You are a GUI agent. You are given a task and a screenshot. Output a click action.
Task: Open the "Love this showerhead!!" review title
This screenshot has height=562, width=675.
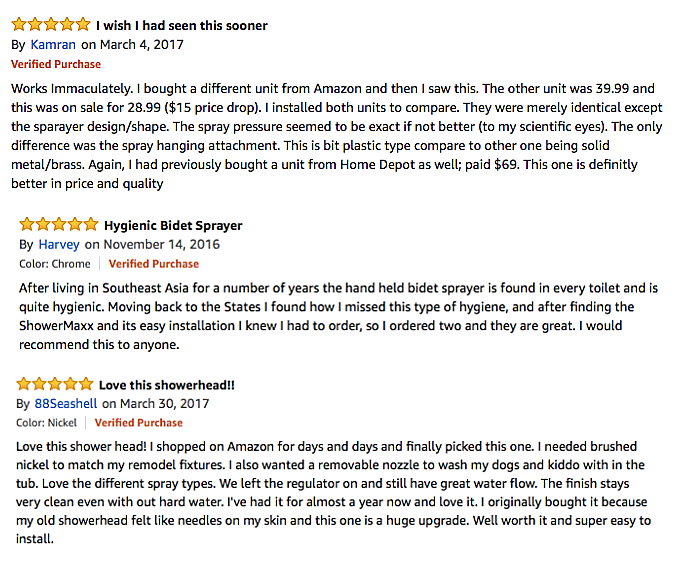(166, 384)
